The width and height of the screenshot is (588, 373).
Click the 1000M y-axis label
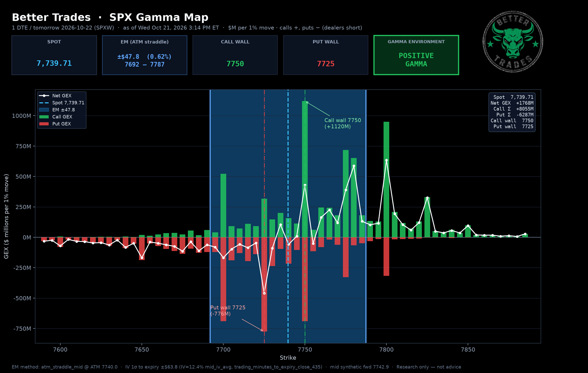21,116
